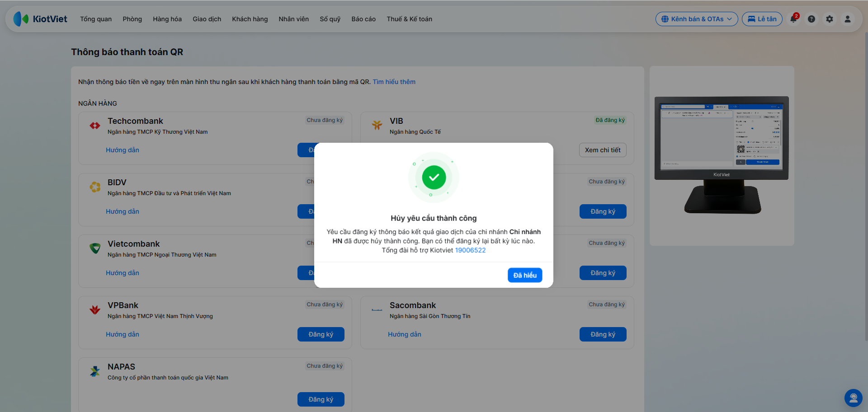Open Hướng dẫn for BIDV
Image resolution: width=868 pixels, height=412 pixels.
pyautogui.click(x=123, y=211)
